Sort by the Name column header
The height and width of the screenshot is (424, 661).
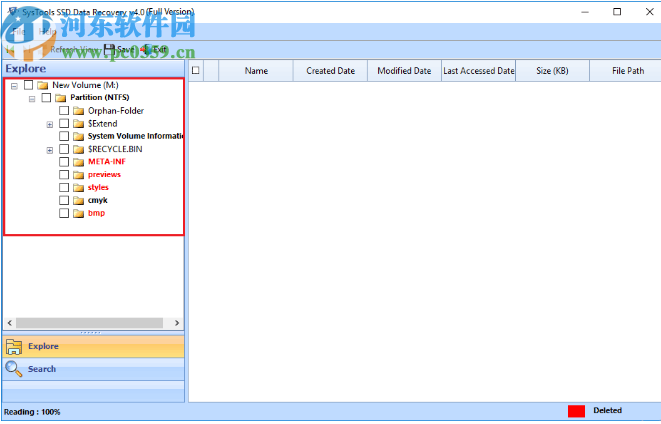[256, 71]
